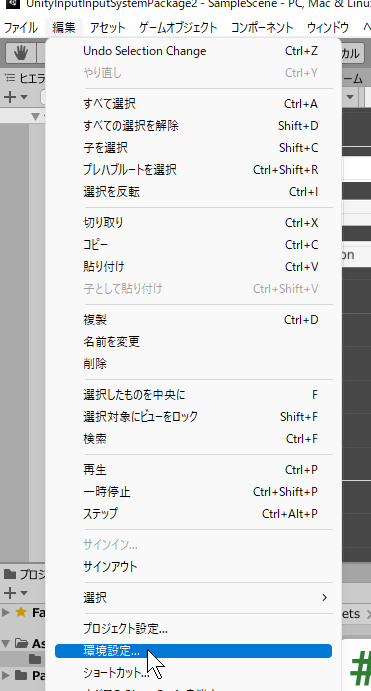Select the Hand tool in toolbar
Screen dimensions: 371x691
pos(21,53)
